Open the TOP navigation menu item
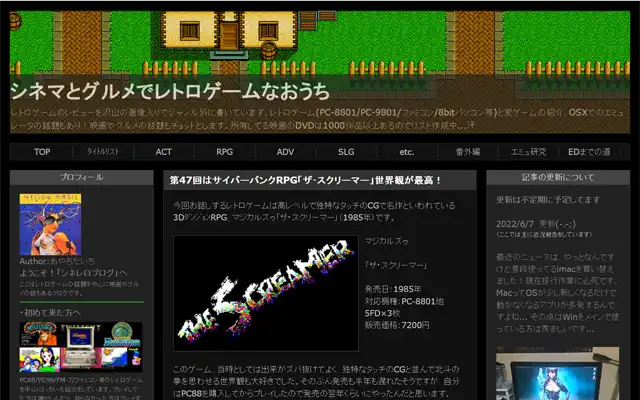 pos(42,152)
